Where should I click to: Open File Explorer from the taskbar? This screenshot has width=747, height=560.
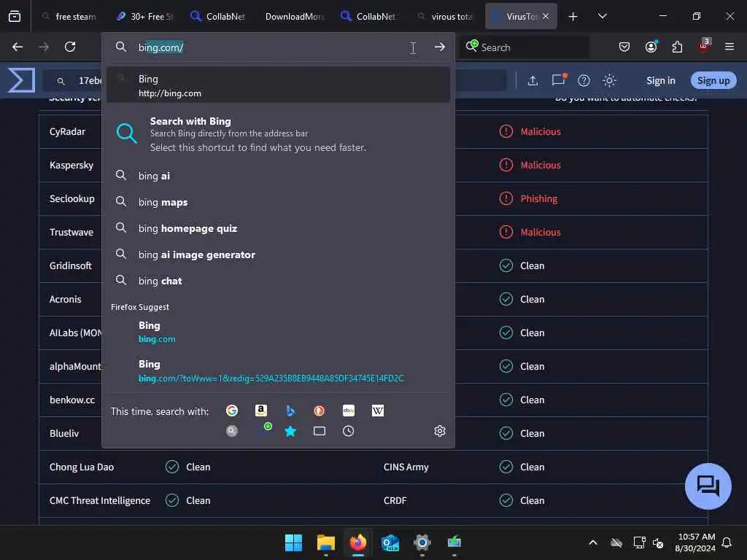pos(326,542)
